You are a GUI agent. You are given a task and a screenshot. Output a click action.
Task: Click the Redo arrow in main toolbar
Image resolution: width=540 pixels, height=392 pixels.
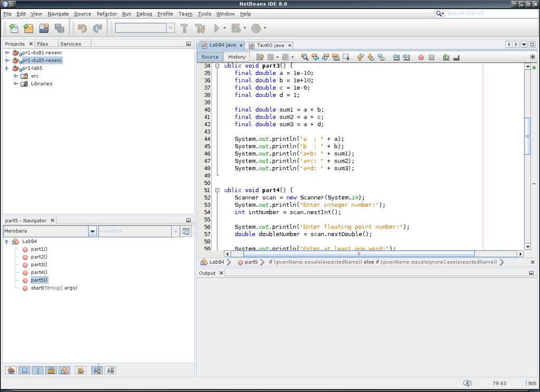coord(98,28)
